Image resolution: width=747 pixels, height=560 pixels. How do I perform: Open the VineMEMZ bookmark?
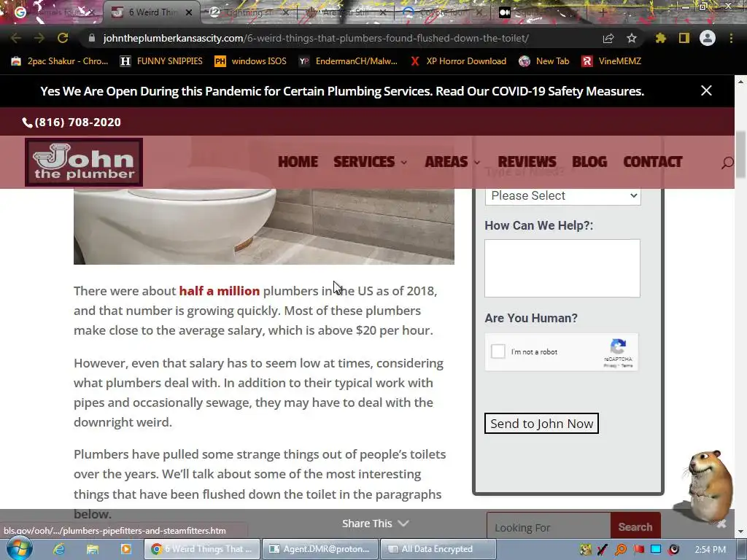coord(612,61)
